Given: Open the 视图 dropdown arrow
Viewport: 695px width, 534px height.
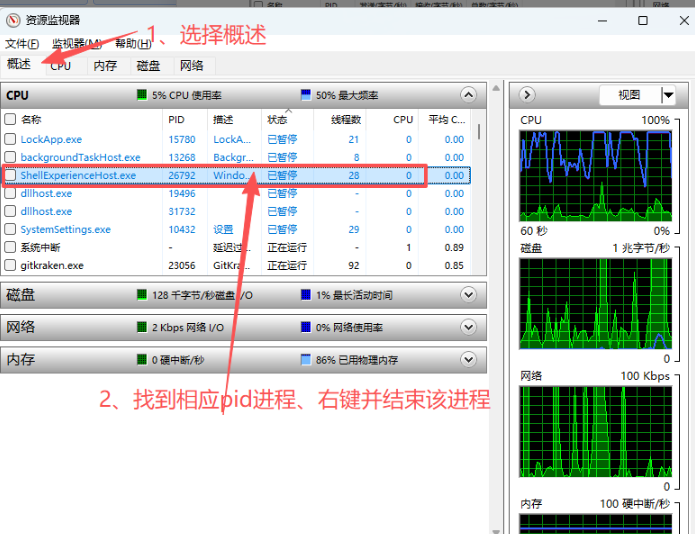Looking at the screenshot, I should 668,95.
